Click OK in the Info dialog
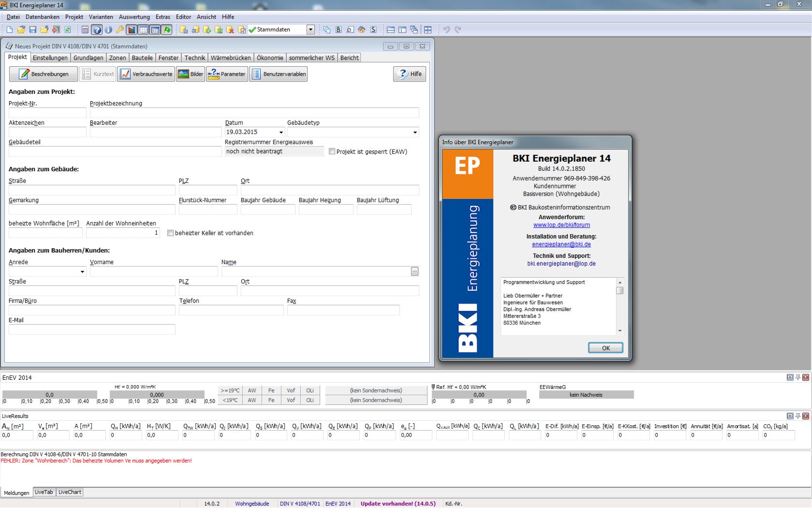Viewport: 812px width, 508px height. pyautogui.click(x=605, y=348)
